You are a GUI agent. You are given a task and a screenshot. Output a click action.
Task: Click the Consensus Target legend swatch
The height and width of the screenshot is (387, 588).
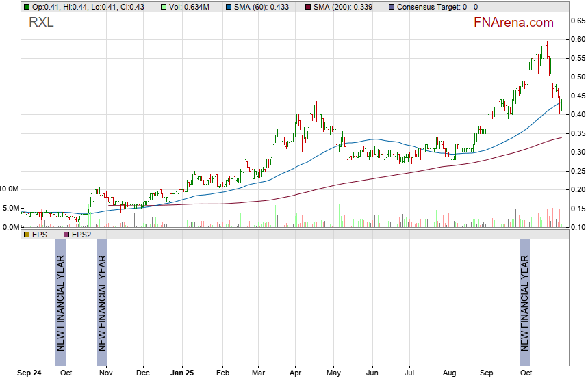pos(391,7)
